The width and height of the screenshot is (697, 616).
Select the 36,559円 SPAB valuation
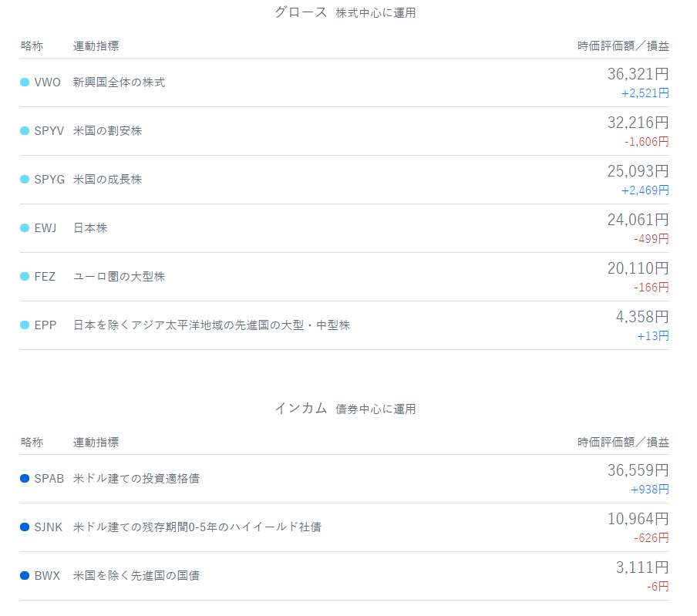(638, 471)
